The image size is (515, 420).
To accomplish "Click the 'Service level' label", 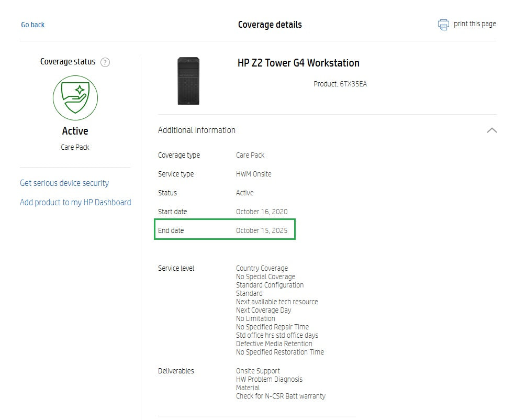I will 176,268.
